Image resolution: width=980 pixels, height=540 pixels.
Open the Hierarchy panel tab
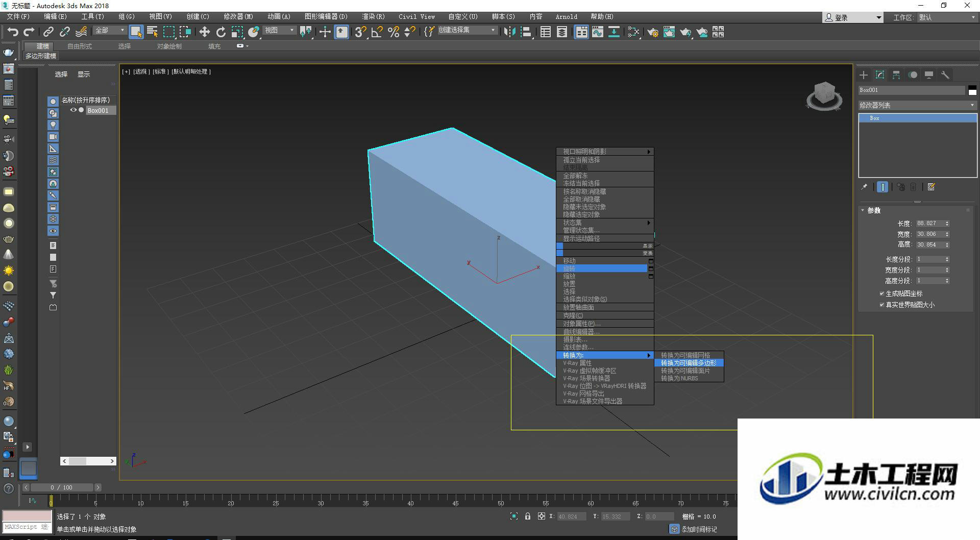896,75
